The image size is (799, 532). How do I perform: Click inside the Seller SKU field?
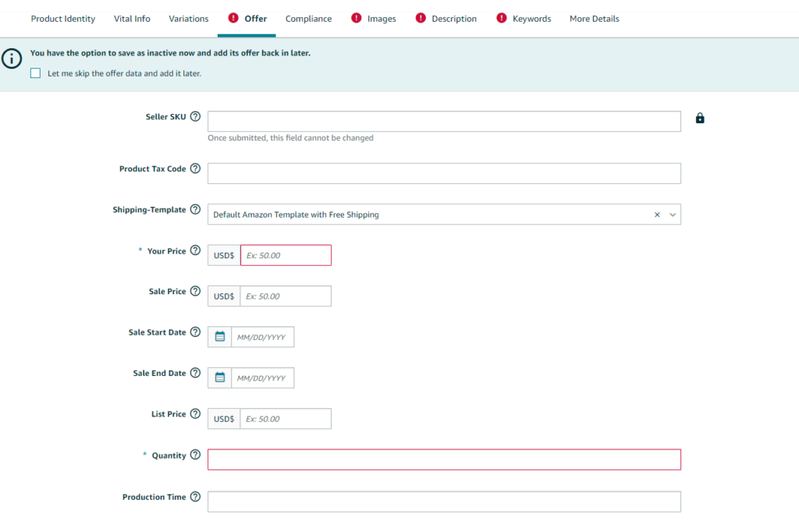[444, 121]
